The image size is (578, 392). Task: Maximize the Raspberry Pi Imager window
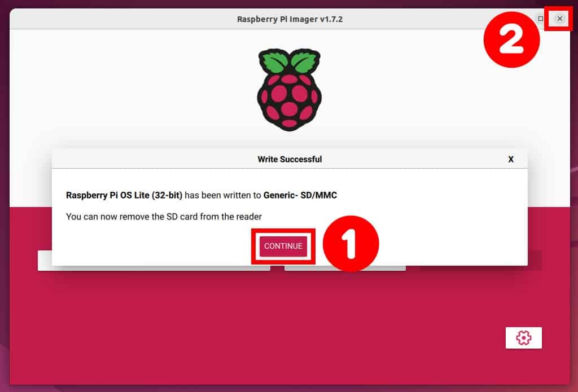tap(540, 19)
